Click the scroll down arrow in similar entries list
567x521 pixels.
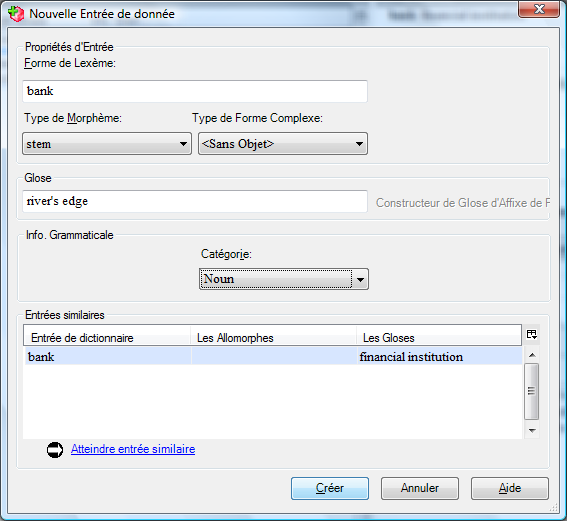tap(532, 430)
